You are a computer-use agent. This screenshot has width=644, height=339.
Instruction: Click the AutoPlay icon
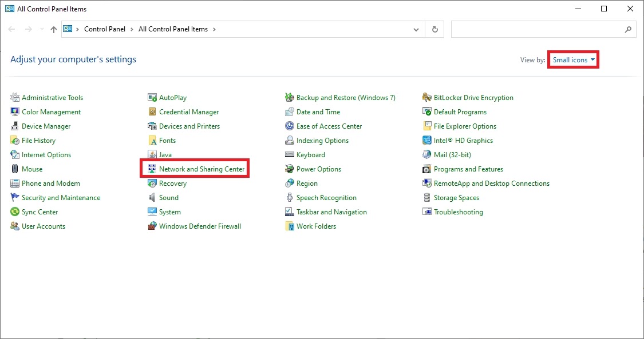(x=152, y=98)
